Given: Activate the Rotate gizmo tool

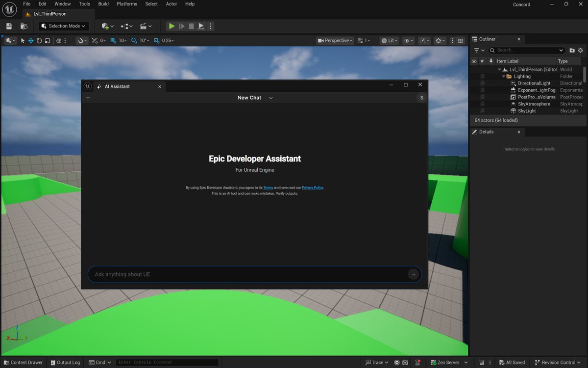Looking at the screenshot, I should pyautogui.click(x=39, y=41).
